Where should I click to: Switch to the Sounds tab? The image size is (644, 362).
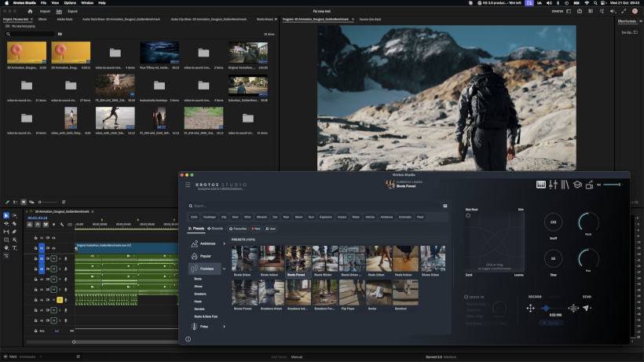tap(215, 229)
